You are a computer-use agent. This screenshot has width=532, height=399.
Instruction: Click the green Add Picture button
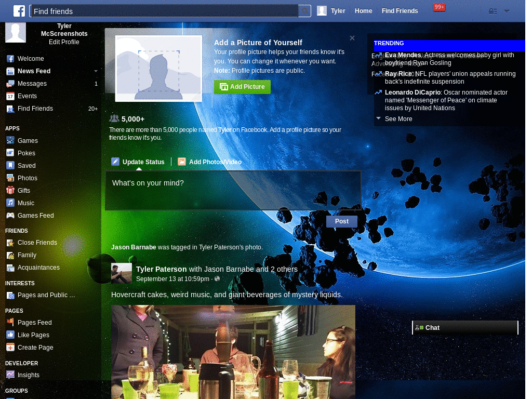tap(242, 87)
